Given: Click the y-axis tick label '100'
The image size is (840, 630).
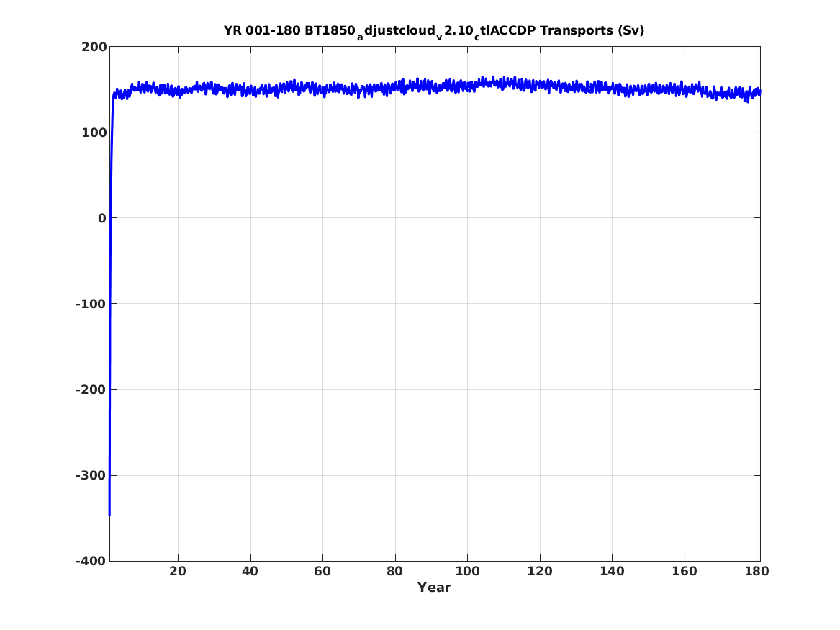Looking at the screenshot, I should coord(94,132).
